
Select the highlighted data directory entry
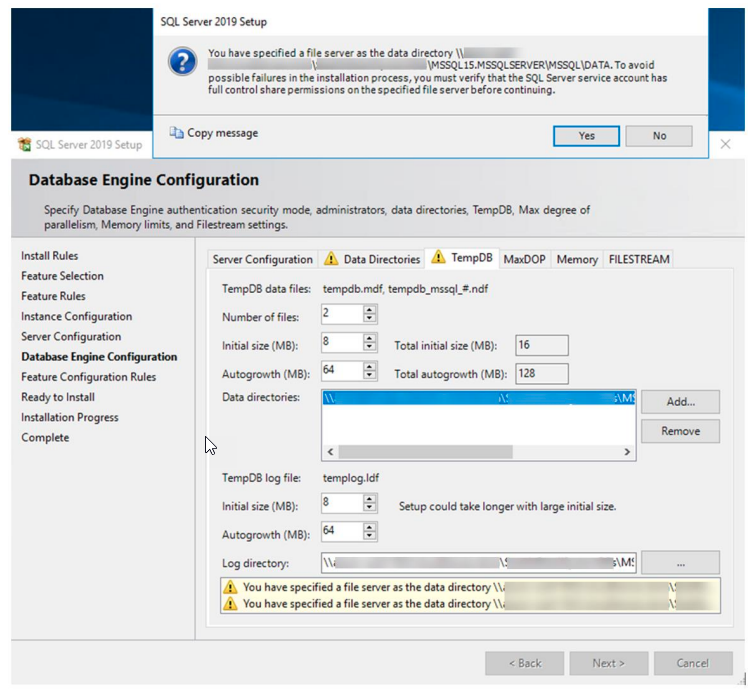click(x=479, y=398)
